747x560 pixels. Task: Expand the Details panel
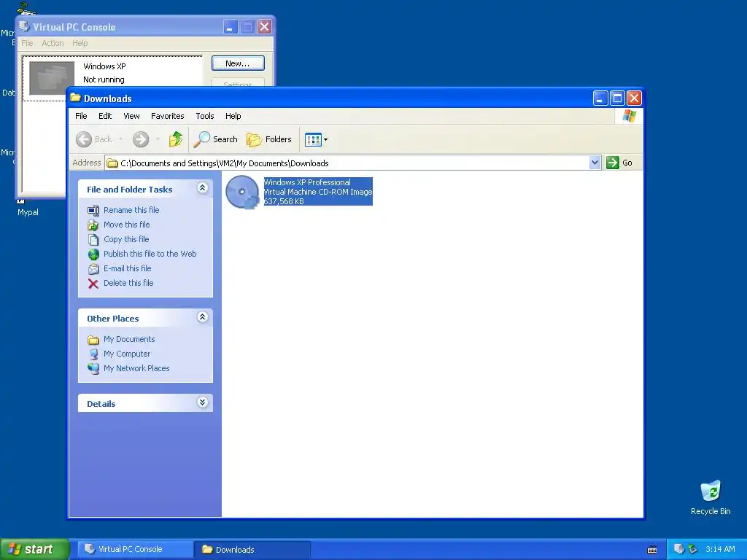click(x=203, y=402)
